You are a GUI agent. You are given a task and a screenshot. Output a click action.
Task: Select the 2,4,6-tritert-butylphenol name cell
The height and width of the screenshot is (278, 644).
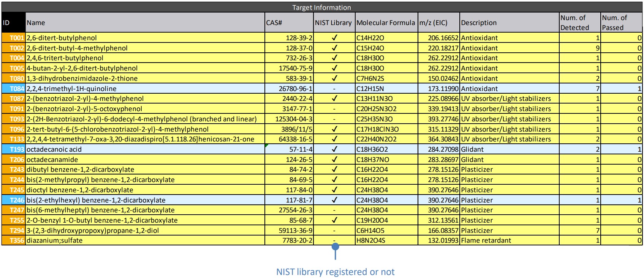tap(65, 58)
